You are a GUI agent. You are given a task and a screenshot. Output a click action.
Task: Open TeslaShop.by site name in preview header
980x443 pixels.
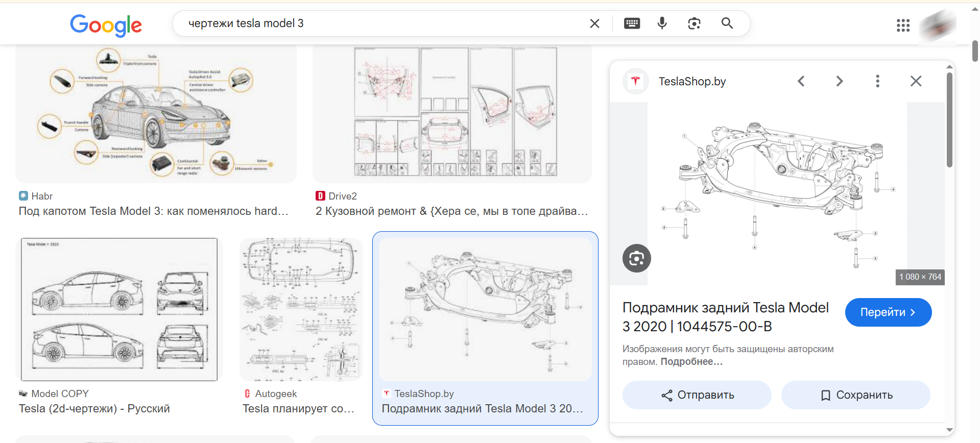(x=692, y=82)
